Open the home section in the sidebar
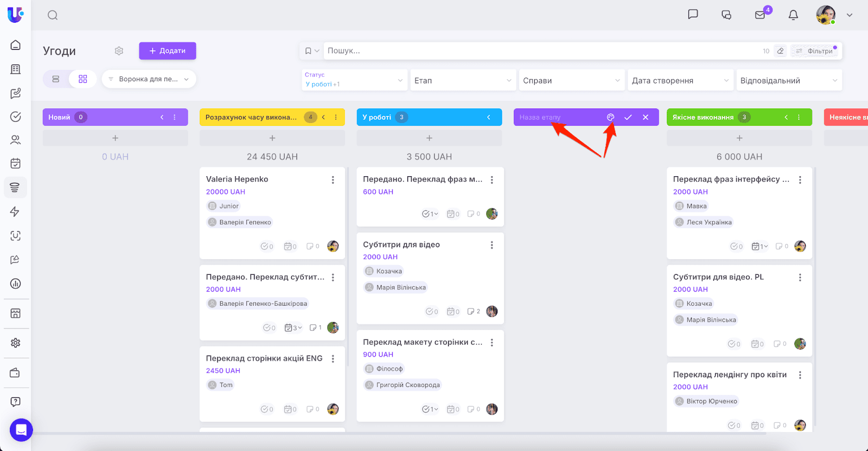Screen dimensions: 868x451 (16, 45)
